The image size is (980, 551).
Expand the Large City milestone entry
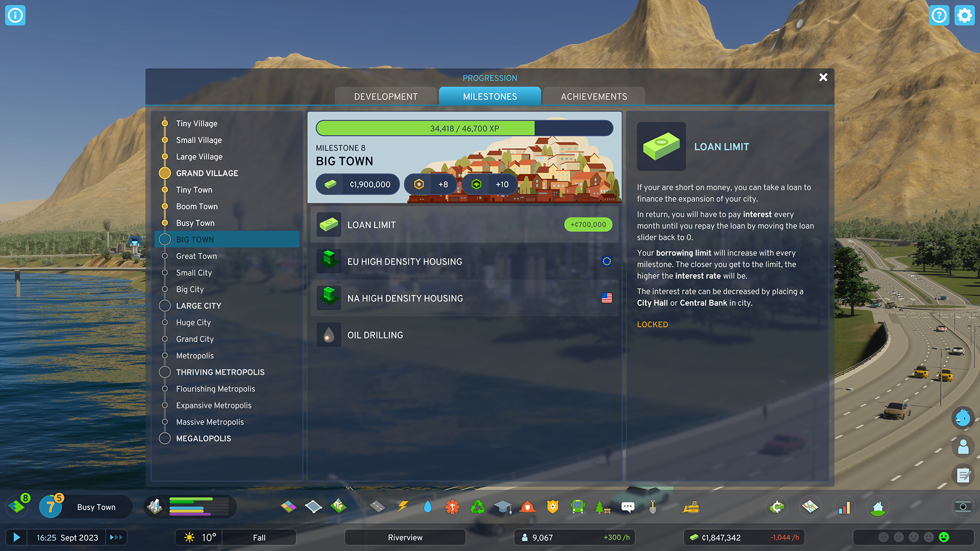coord(197,306)
